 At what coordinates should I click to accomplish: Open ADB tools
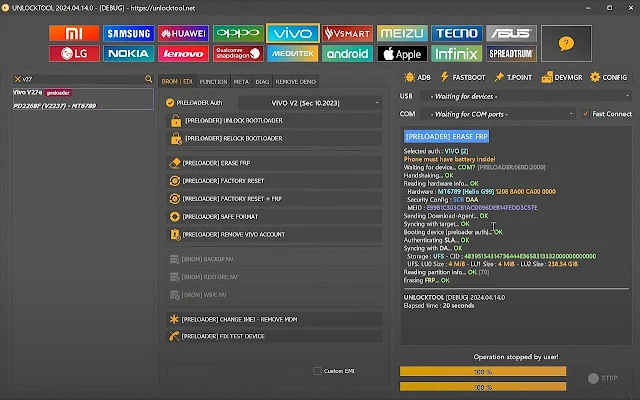[417, 77]
